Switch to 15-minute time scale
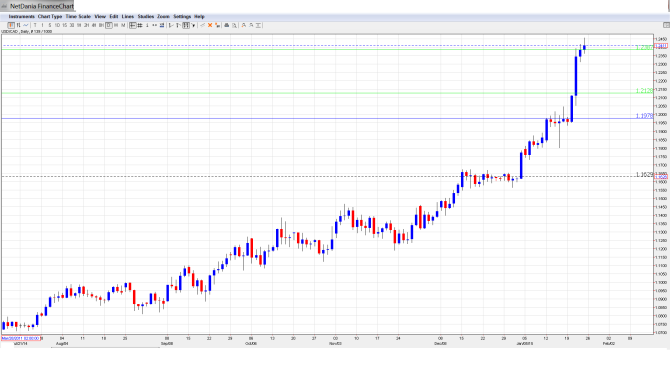This screenshot has height=377, width=670. coord(65,26)
